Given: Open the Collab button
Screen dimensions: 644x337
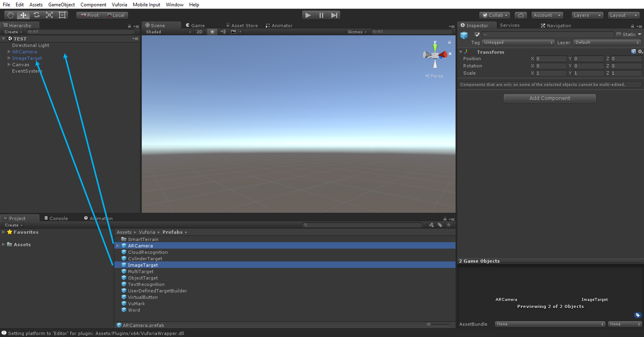Looking at the screenshot, I should pos(495,15).
